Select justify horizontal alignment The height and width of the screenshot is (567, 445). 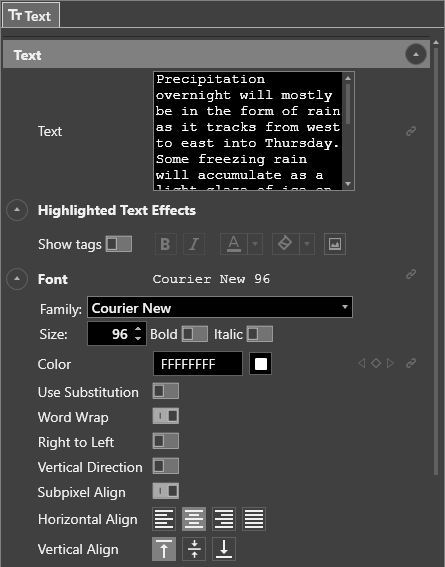pos(254,519)
